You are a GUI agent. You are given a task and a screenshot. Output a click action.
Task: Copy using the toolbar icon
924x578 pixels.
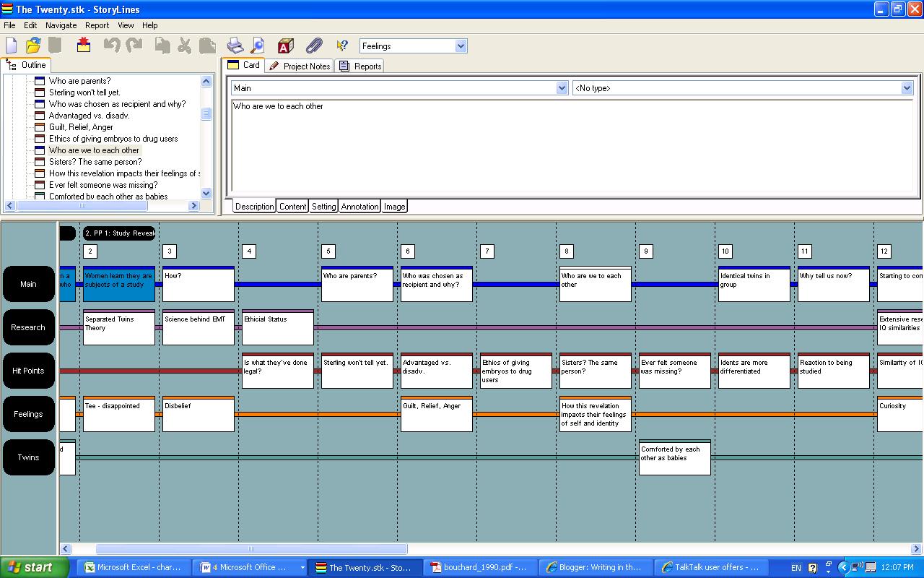coord(163,46)
